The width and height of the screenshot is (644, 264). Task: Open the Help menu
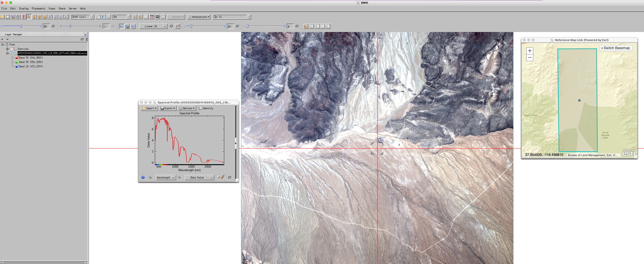tap(83, 9)
